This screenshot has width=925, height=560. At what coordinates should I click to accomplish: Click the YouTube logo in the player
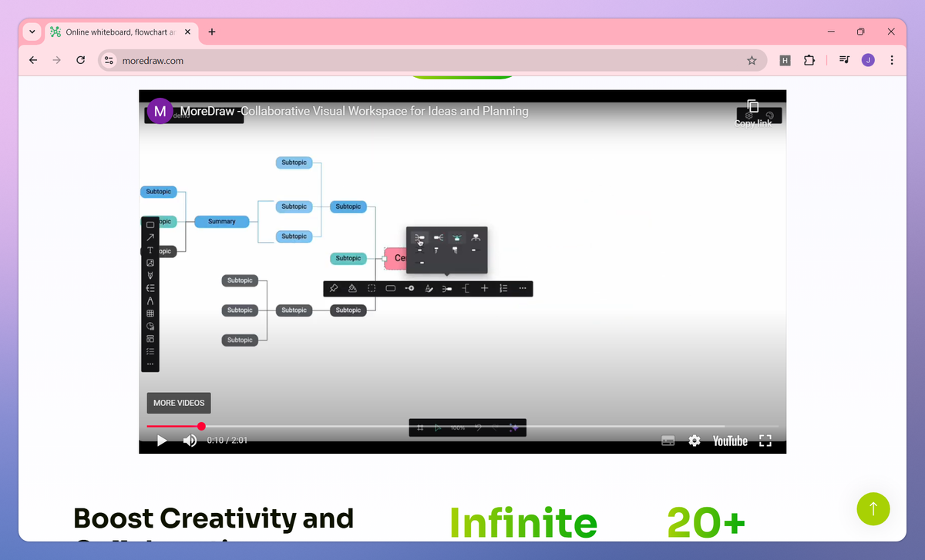point(730,441)
